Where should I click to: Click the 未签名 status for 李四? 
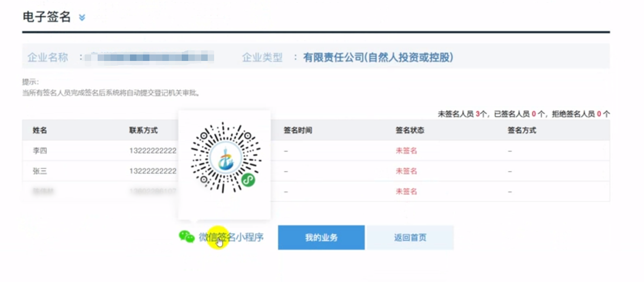pyautogui.click(x=406, y=150)
